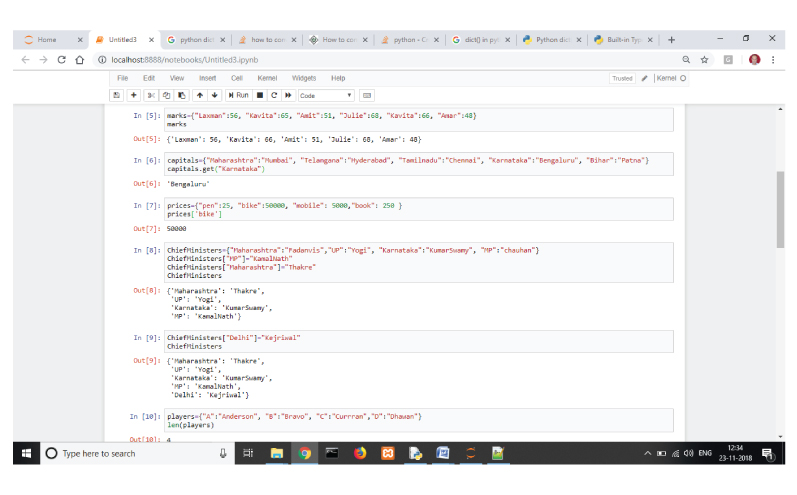
Task: Open the Kernel menu
Action: [x=267, y=78]
